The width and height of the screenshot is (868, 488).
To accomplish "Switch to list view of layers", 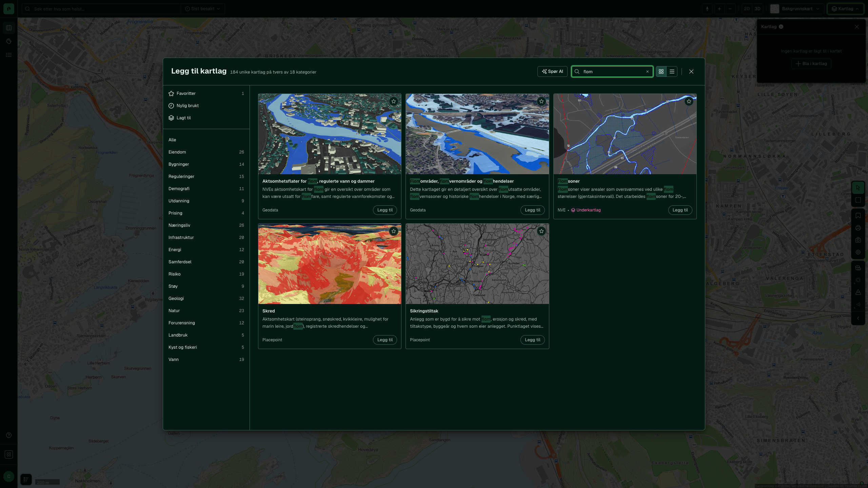I will coord(672,72).
